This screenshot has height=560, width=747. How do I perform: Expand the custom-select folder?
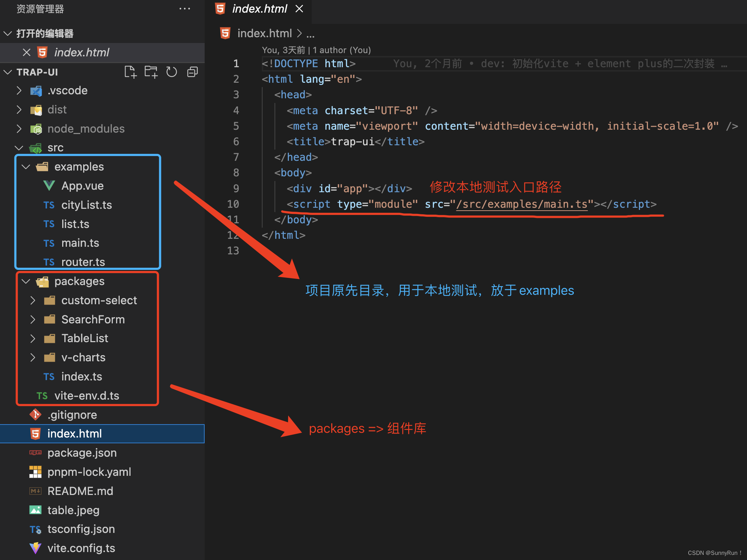click(33, 300)
